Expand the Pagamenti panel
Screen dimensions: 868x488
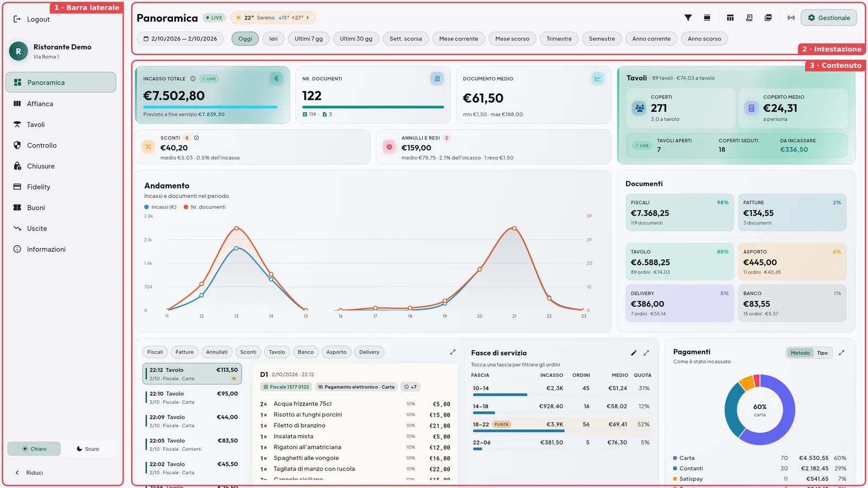[841, 353]
